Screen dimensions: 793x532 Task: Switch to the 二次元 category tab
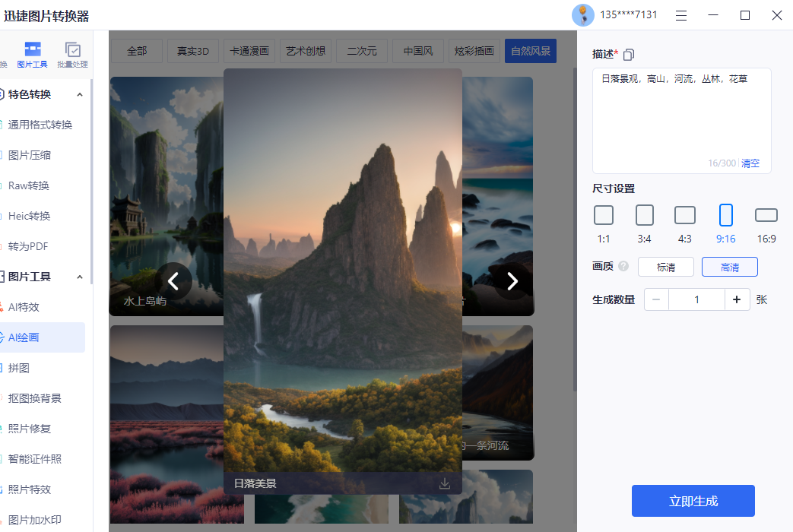(361, 51)
